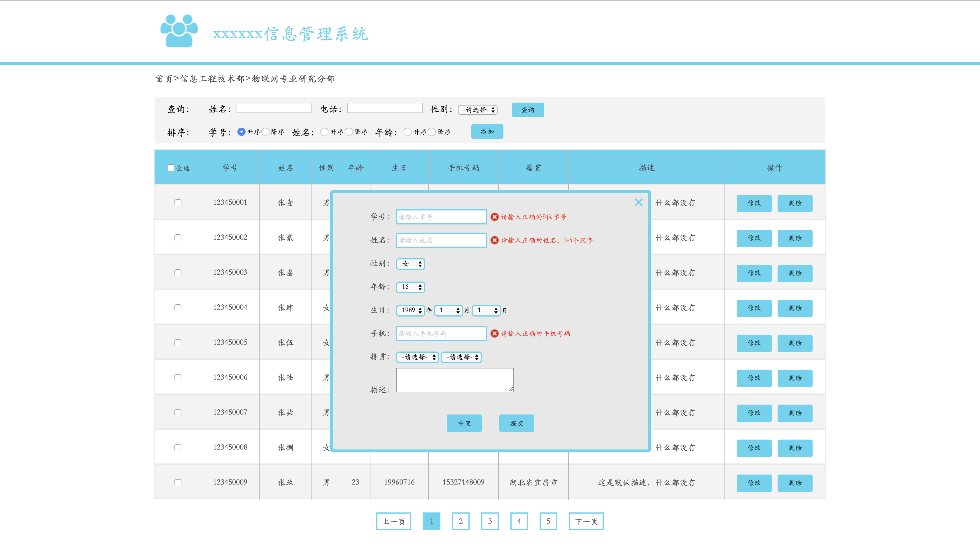The height and width of the screenshot is (548, 980).
Task: Open the 年龄 dropdown showing 16
Action: pyautogui.click(x=410, y=287)
